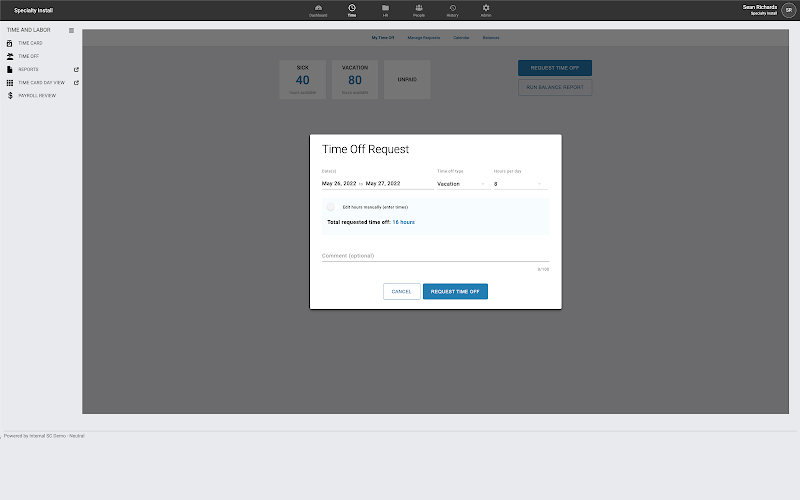Open the Dashboard icon in top navigation
Image resolution: width=800 pixels, height=500 pixels.
click(318, 10)
